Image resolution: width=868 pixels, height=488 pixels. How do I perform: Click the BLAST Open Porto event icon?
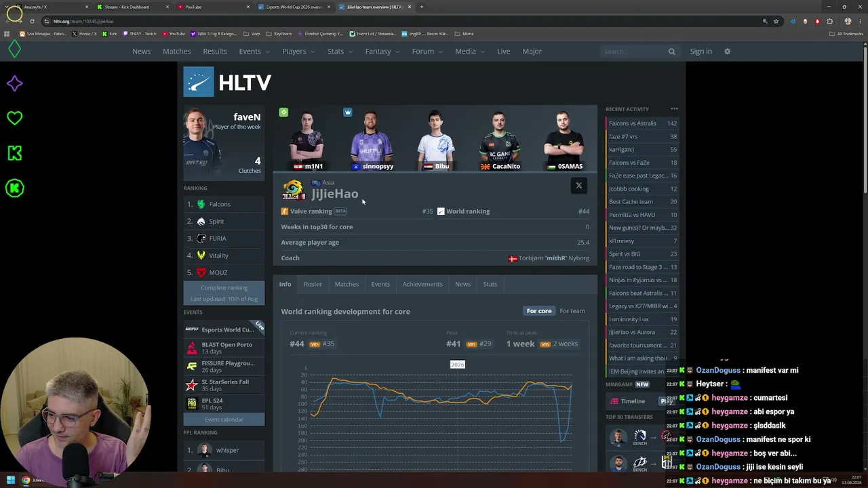[192, 348]
